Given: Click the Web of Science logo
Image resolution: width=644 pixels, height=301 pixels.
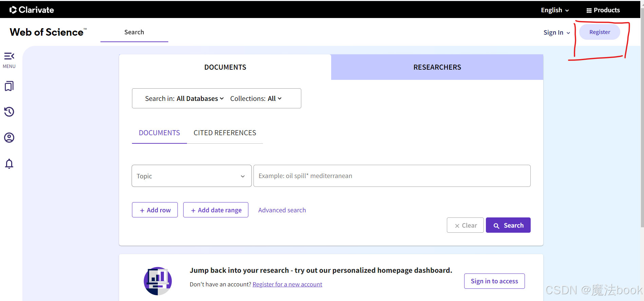Looking at the screenshot, I should pos(48,32).
